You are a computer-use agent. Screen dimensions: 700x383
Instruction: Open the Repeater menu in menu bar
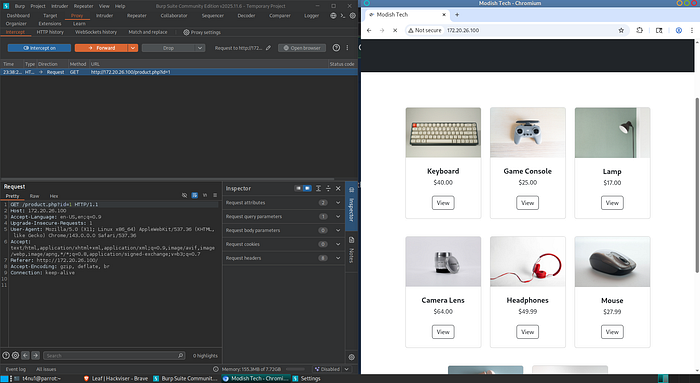click(83, 6)
